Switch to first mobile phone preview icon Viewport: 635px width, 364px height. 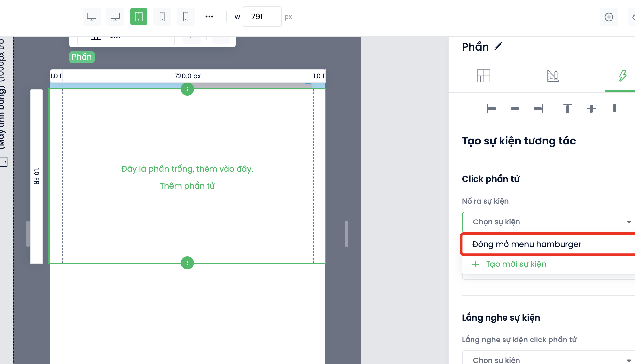click(x=162, y=17)
